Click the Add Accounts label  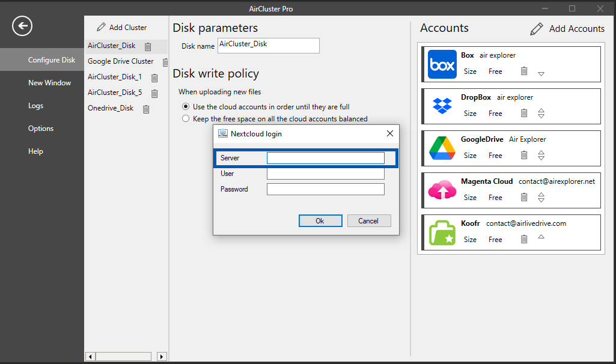point(577,29)
